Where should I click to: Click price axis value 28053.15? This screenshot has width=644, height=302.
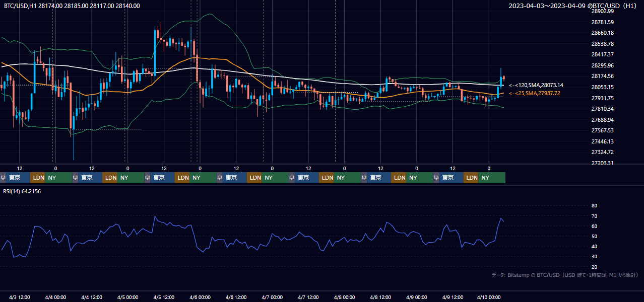(602, 87)
